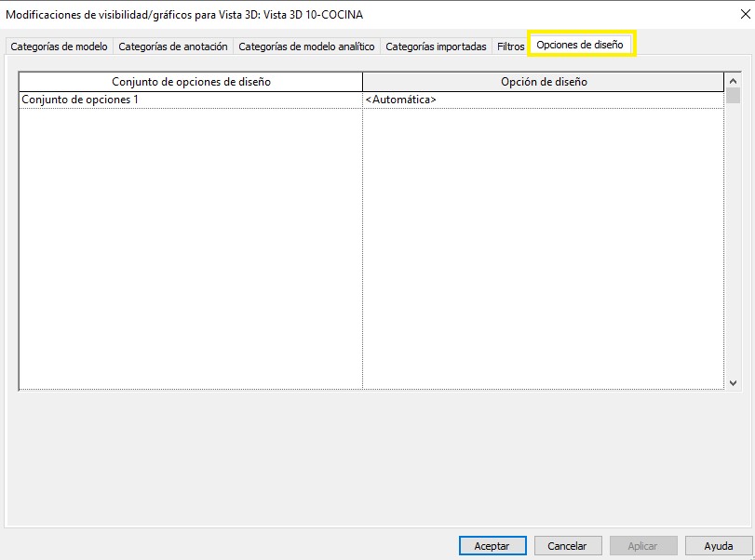Open the Filtros tab

[x=510, y=47]
